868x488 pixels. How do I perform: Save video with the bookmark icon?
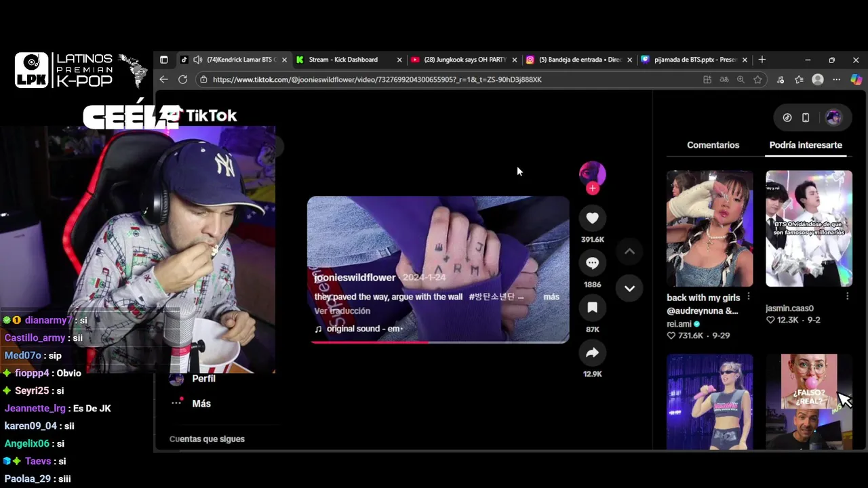[x=592, y=308]
